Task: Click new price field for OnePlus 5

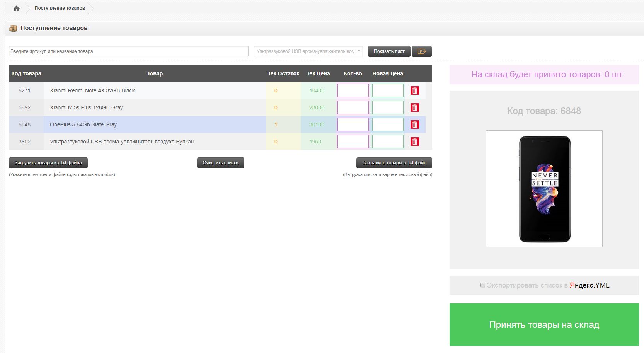Action: (387, 124)
